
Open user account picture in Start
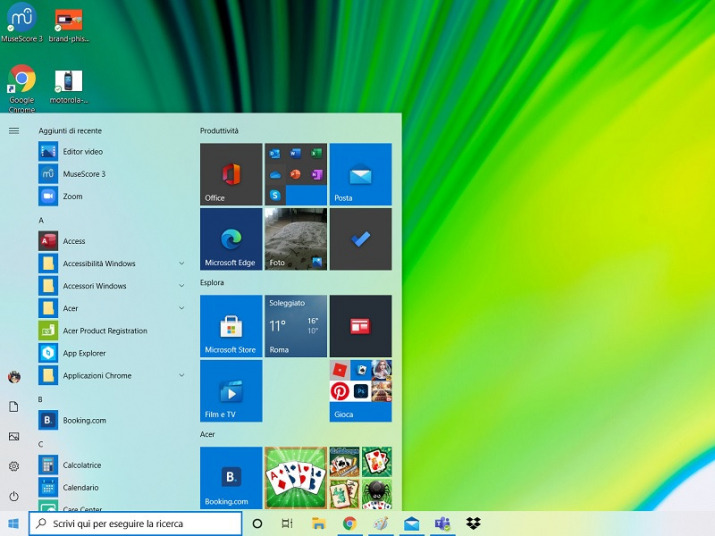coord(14,377)
